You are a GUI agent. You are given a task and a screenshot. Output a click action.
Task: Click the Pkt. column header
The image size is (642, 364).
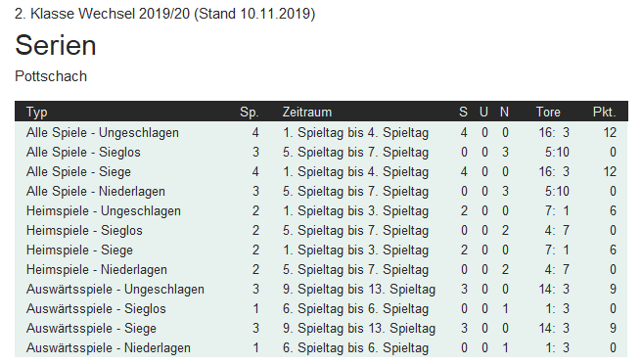(x=605, y=112)
